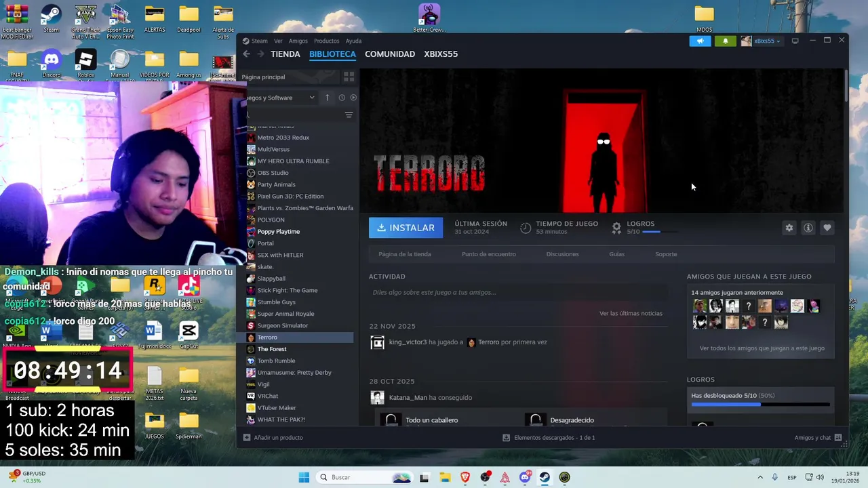
Task: Add Terroro to favorites heart
Action: point(827,228)
